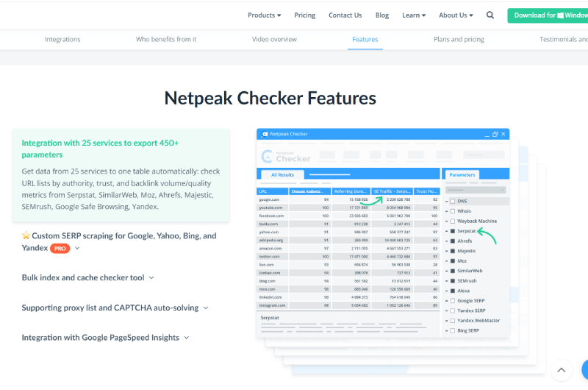Screen dimensions: 588x390
Task: Go to Contact Us
Action: click(345, 15)
